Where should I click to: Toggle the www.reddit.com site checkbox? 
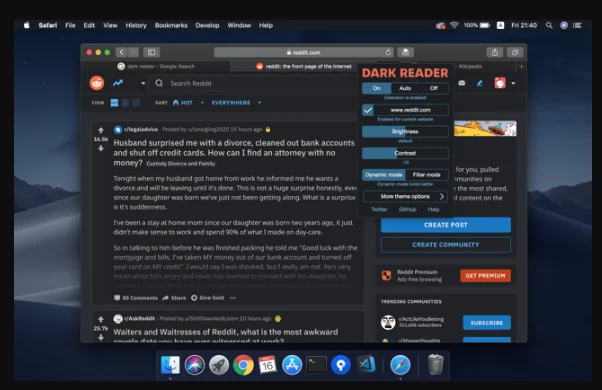(368, 110)
